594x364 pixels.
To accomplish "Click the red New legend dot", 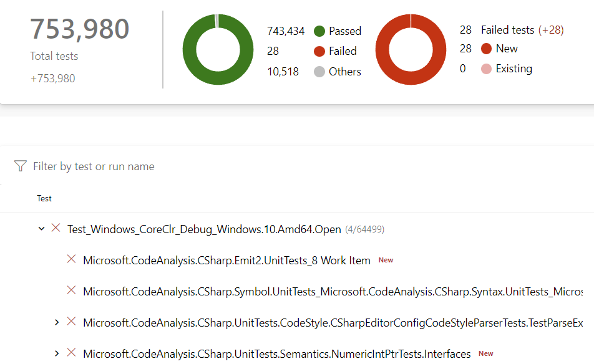I will 486,49.
